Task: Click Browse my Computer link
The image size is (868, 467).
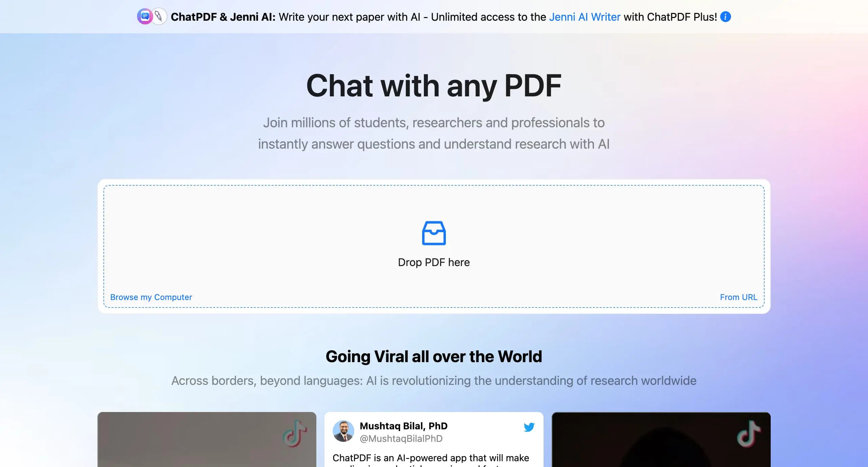Action: pos(151,297)
